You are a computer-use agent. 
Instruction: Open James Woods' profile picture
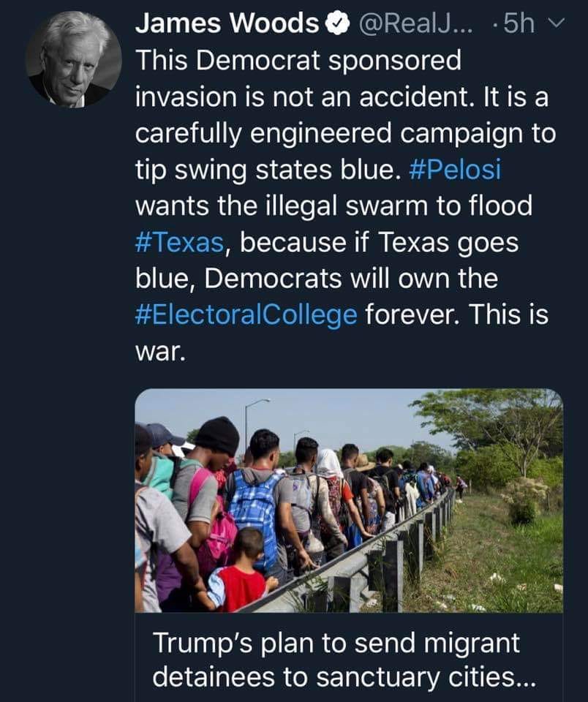[x=73, y=60]
